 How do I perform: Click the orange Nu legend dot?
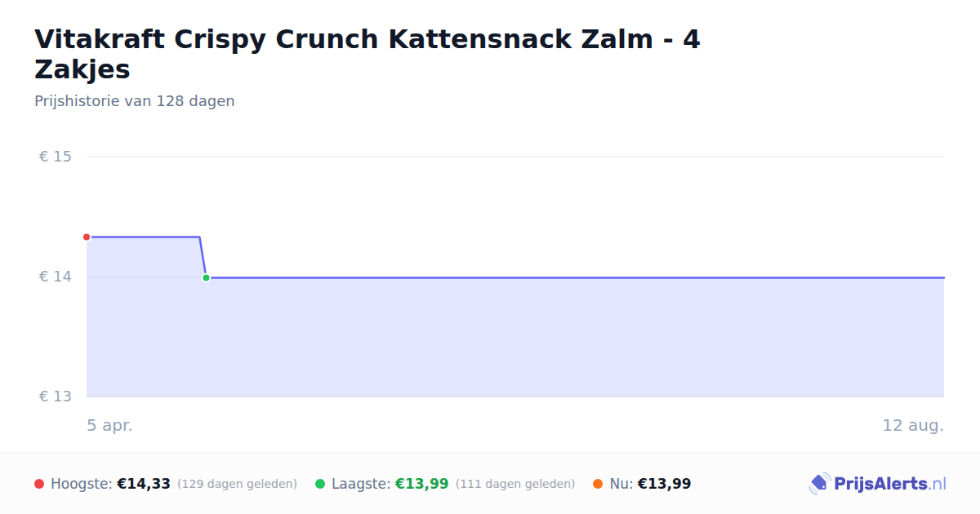598,484
